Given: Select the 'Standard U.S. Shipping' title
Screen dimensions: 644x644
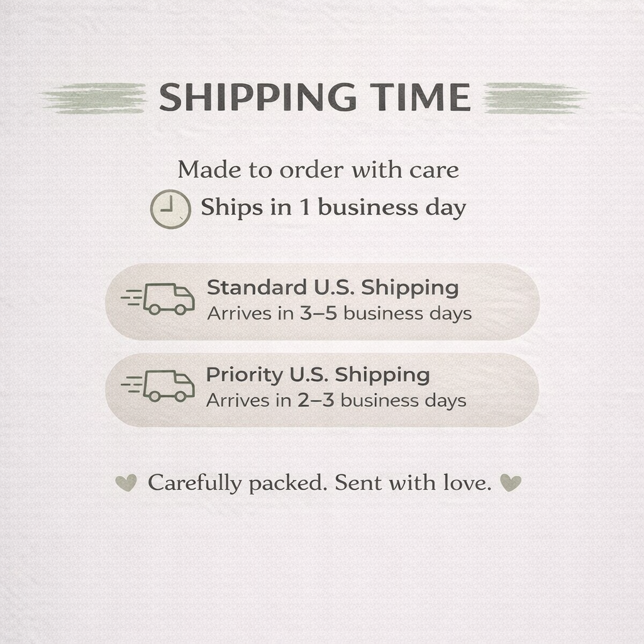Looking at the screenshot, I should [333, 287].
